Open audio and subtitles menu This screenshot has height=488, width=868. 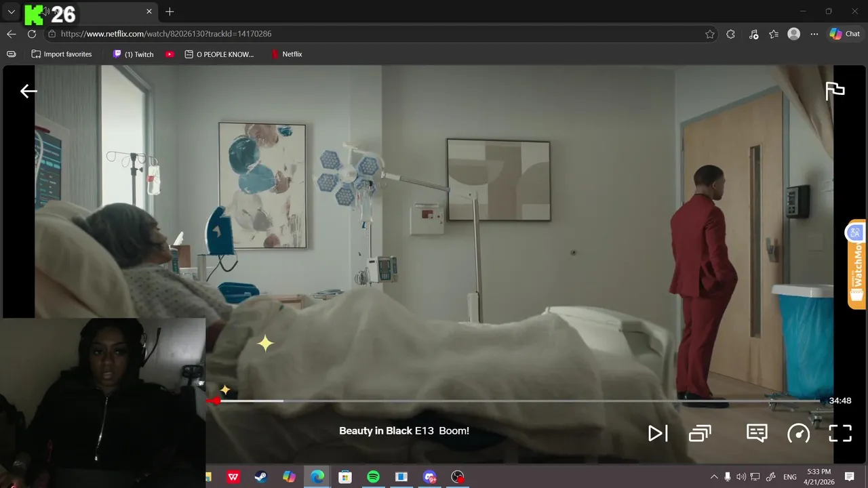757,433
